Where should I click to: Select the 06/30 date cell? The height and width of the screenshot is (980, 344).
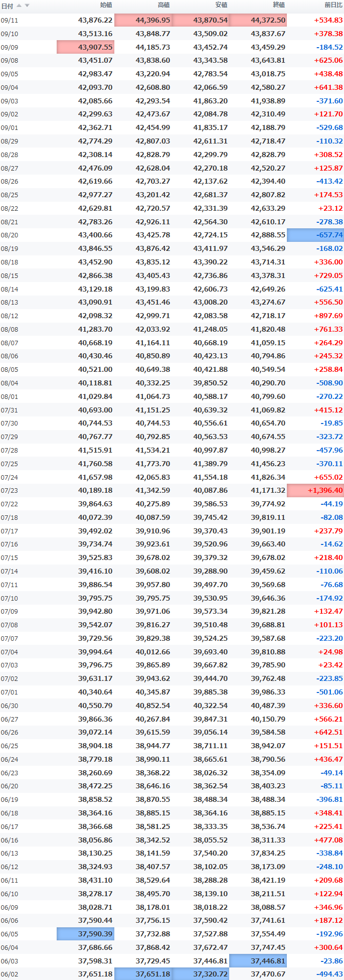[10, 706]
